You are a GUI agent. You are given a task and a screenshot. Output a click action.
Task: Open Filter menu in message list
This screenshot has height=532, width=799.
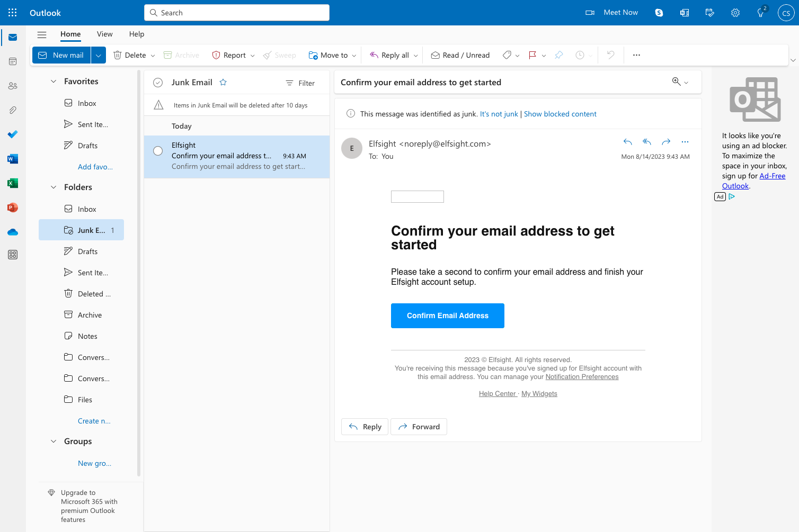[300, 83]
